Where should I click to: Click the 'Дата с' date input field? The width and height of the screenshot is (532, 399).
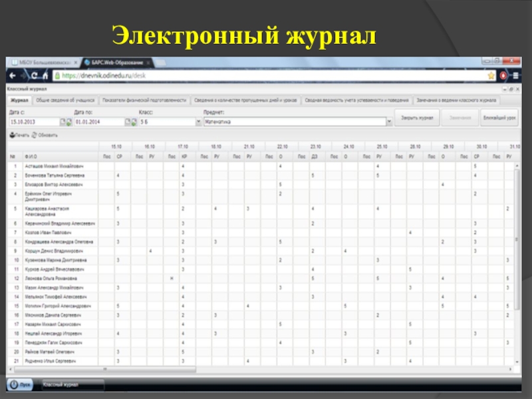(x=33, y=122)
